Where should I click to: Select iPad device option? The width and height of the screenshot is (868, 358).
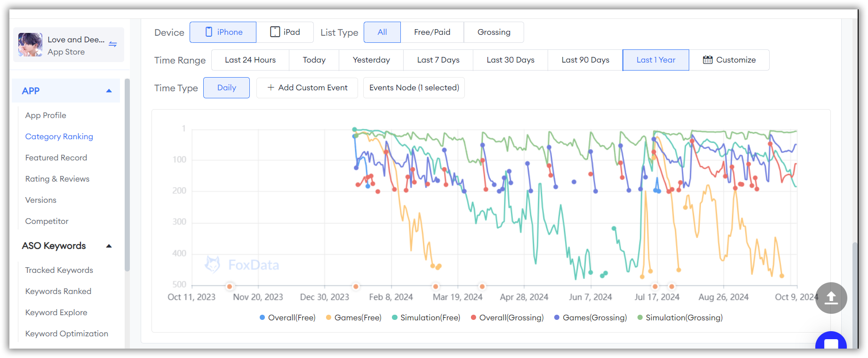tap(285, 32)
